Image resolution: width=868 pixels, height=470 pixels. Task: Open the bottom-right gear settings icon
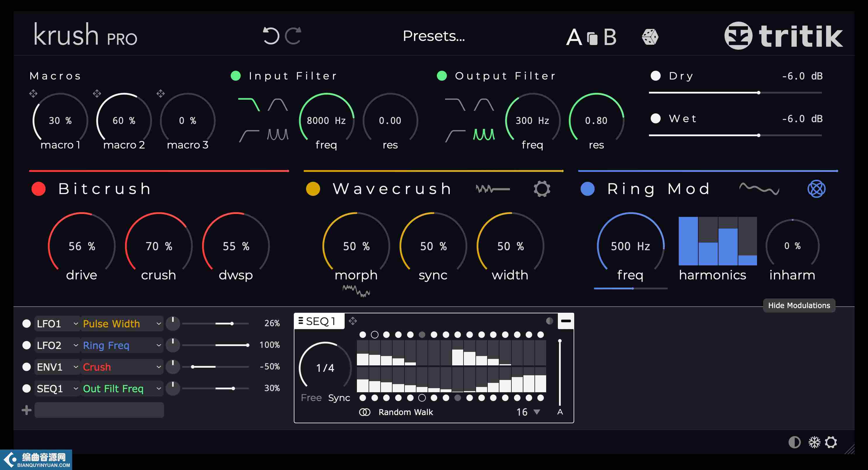pyautogui.click(x=831, y=442)
